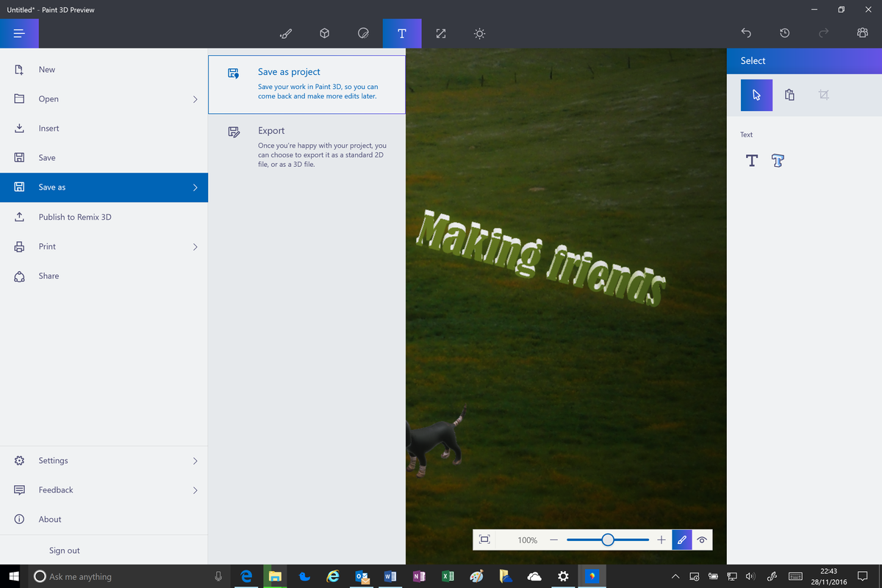Open the 3D objects tool

pyautogui.click(x=324, y=33)
